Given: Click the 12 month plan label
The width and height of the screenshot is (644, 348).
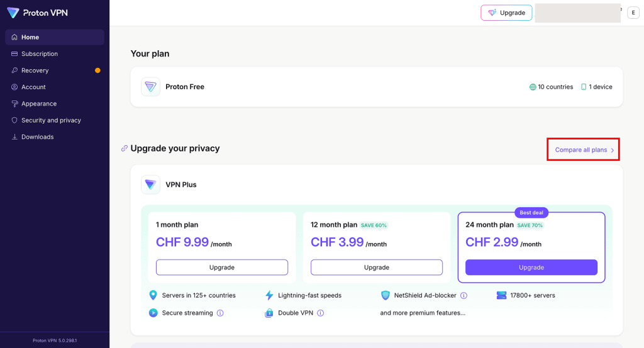Looking at the screenshot, I should pyautogui.click(x=334, y=225).
